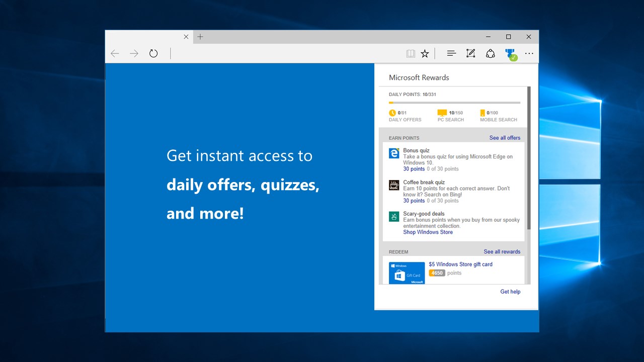Open the Hub panel

click(x=451, y=53)
